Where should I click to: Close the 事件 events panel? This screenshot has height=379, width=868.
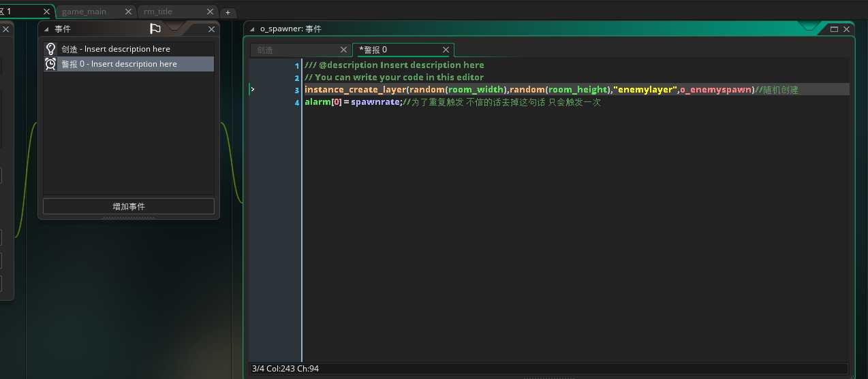211,29
